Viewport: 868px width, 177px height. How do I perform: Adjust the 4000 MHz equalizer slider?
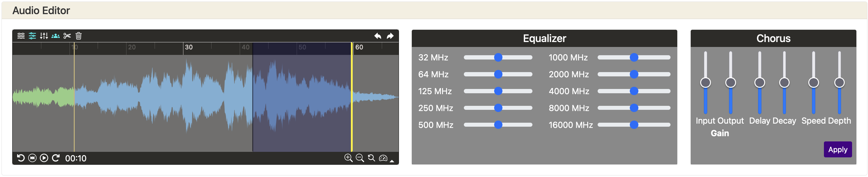634,91
